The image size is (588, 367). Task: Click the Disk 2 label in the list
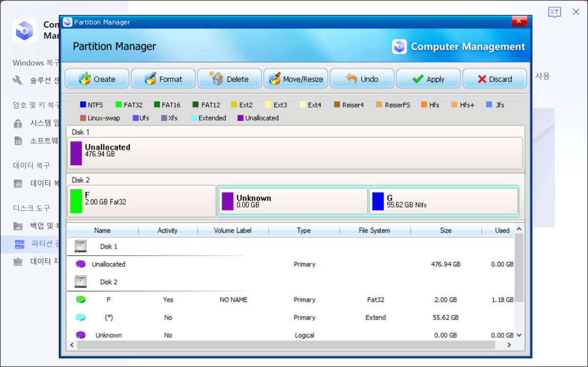[x=109, y=282]
